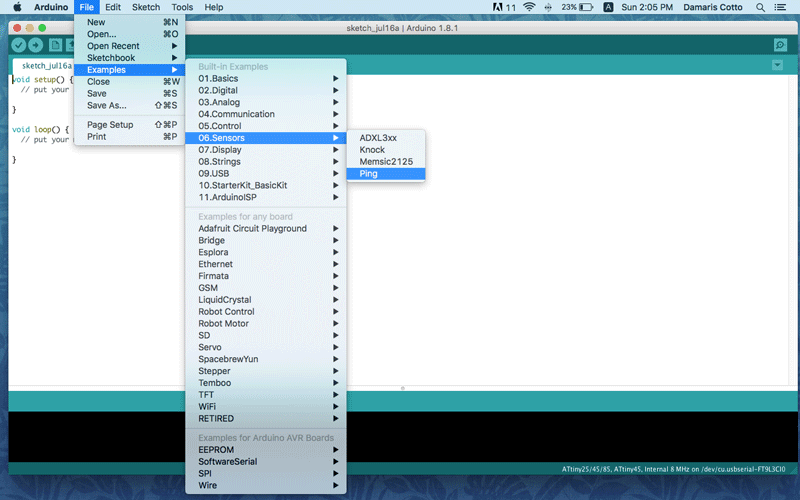Open TFT library examples
800x500 pixels.
[x=266, y=394]
